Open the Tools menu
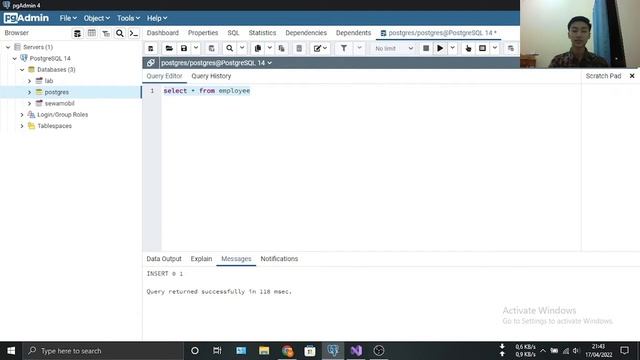This screenshot has width=640, height=360. click(128, 18)
